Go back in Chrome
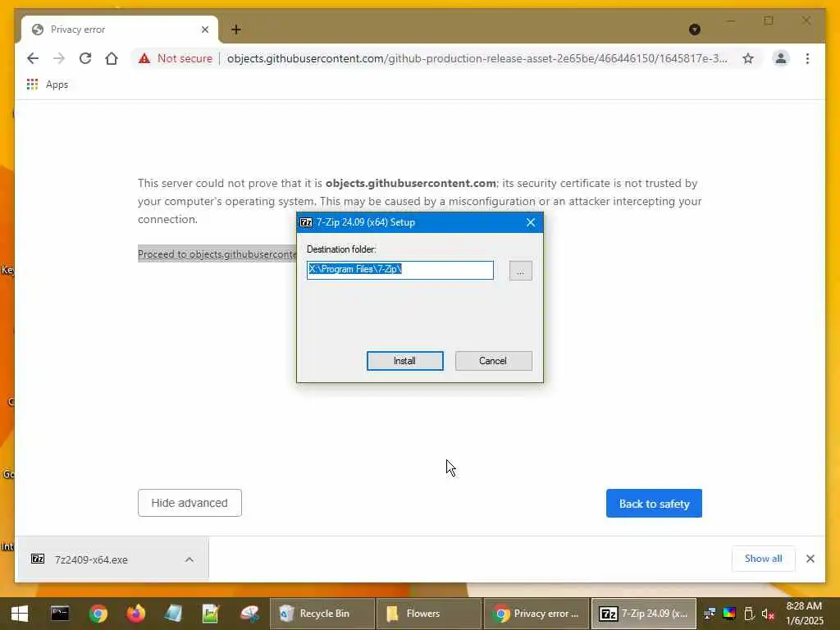This screenshot has height=630, width=840. tap(33, 58)
